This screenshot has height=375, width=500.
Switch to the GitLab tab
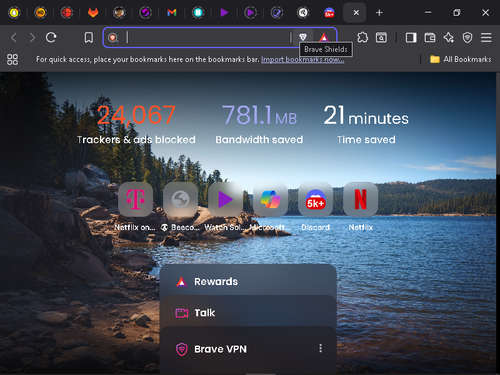coord(93,13)
